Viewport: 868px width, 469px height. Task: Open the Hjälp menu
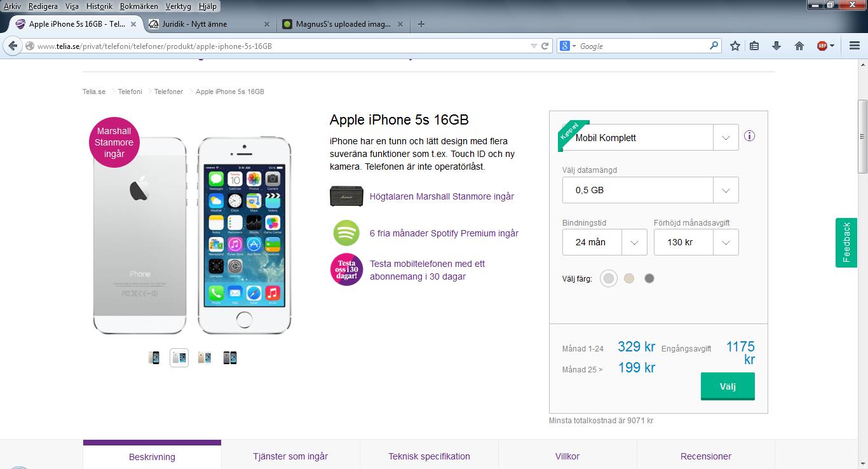pyautogui.click(x=207, y=6)
